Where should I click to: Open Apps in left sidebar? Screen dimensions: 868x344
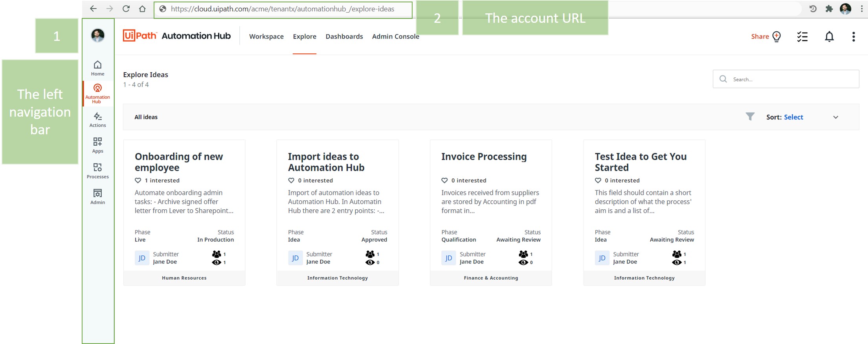coord(98,145)
